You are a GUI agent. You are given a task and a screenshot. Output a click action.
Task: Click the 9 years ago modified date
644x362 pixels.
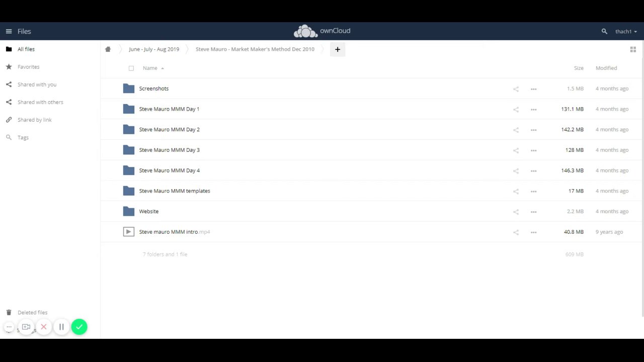click(609, 232)
